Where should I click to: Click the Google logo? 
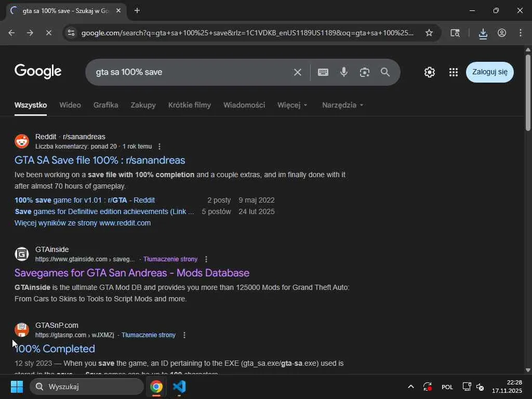click(38, 71)
